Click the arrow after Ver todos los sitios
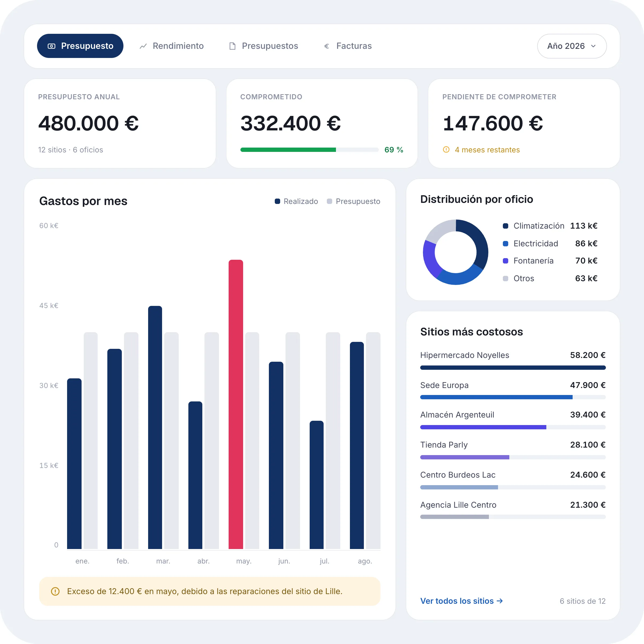 click(500, 601)
